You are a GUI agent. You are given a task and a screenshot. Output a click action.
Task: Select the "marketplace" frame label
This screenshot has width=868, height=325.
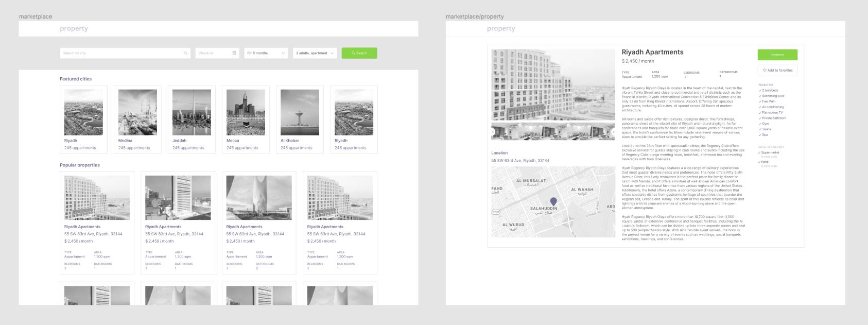[x=36, y=16]
